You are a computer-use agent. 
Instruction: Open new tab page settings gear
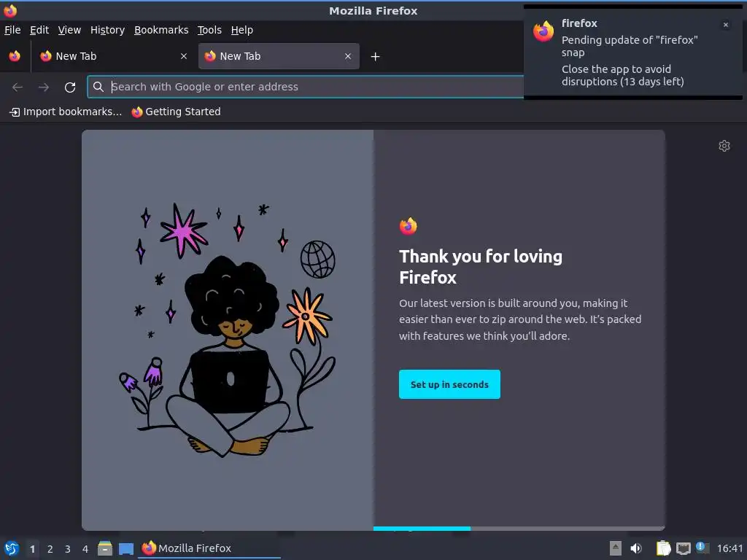(x=724, y=146)
